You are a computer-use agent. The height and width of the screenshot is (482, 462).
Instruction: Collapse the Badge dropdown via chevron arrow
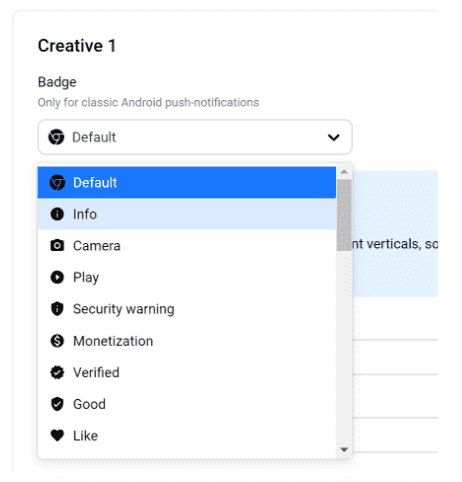point(334,137)
